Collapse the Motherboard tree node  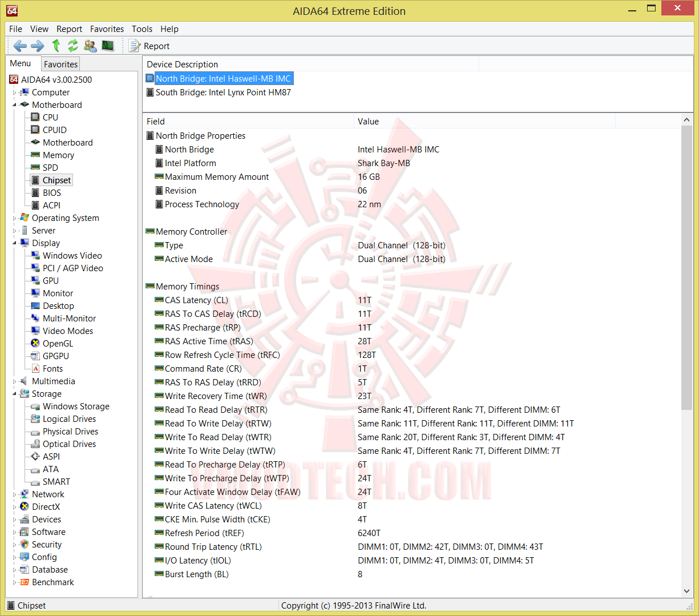click(x=15, y=105)
